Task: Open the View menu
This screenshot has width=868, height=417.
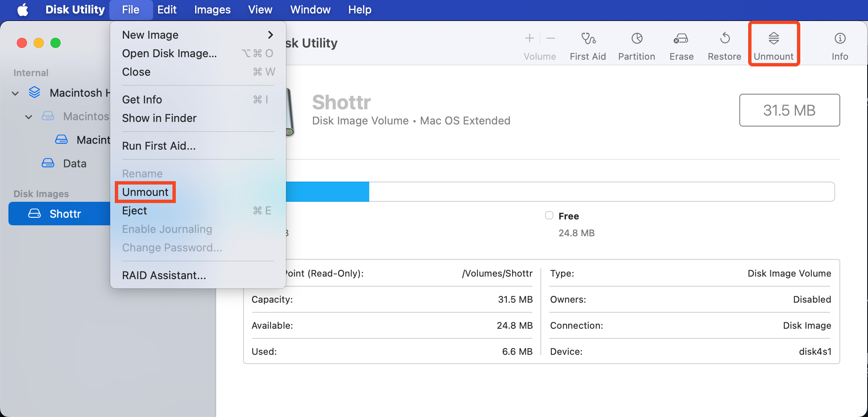Action: pos(260,10)
